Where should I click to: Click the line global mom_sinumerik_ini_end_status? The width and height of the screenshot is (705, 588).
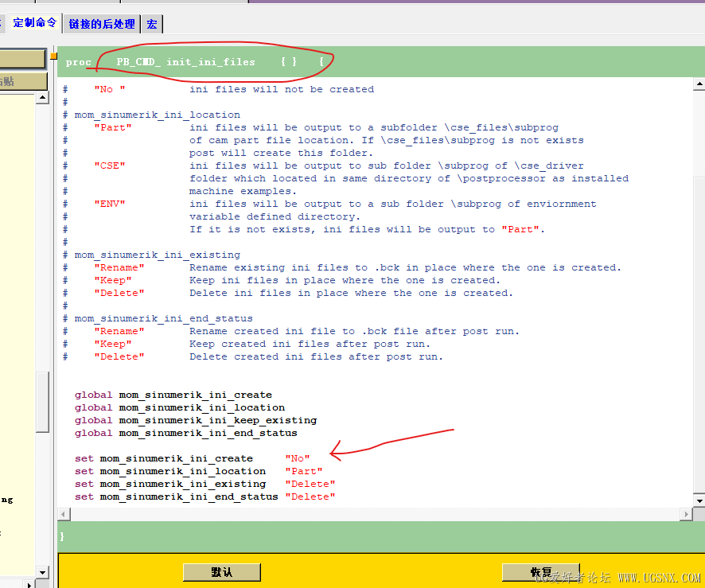coord(185,433)
